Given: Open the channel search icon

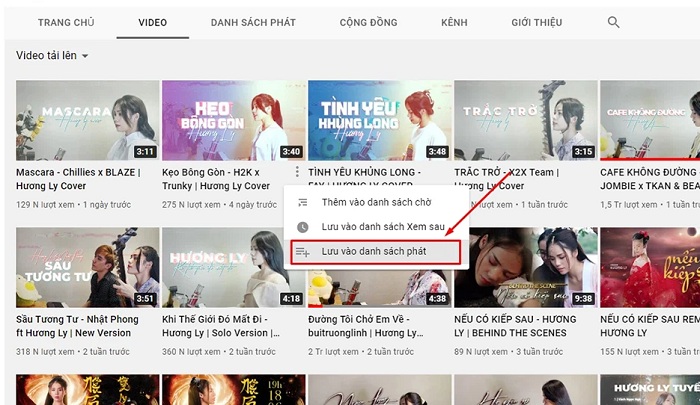Looking at the screenshot, I should [x=613, y=22].
